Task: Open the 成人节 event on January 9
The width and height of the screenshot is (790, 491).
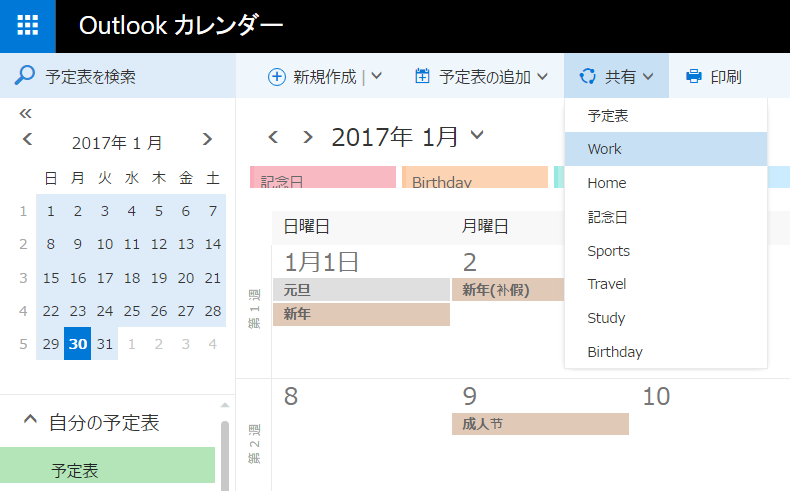Action: pyautogui.click(x=540, y=424)
